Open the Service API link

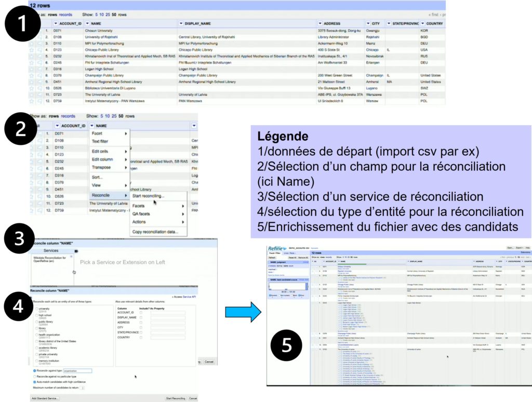[x=189, y=297]
